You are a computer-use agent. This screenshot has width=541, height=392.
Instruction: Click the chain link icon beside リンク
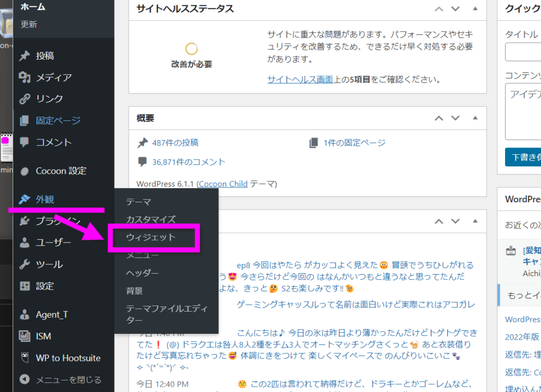click(24, 99)
